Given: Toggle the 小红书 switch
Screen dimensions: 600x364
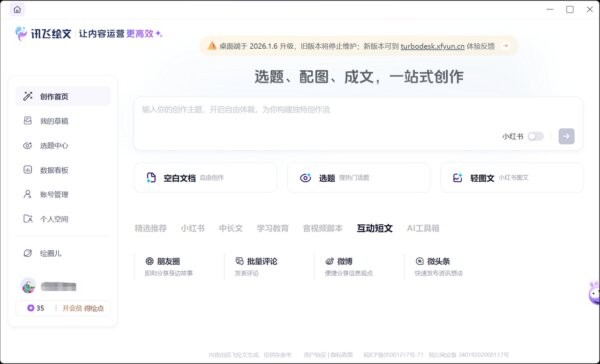Looking at the screenshot, I should pos(535,136).
